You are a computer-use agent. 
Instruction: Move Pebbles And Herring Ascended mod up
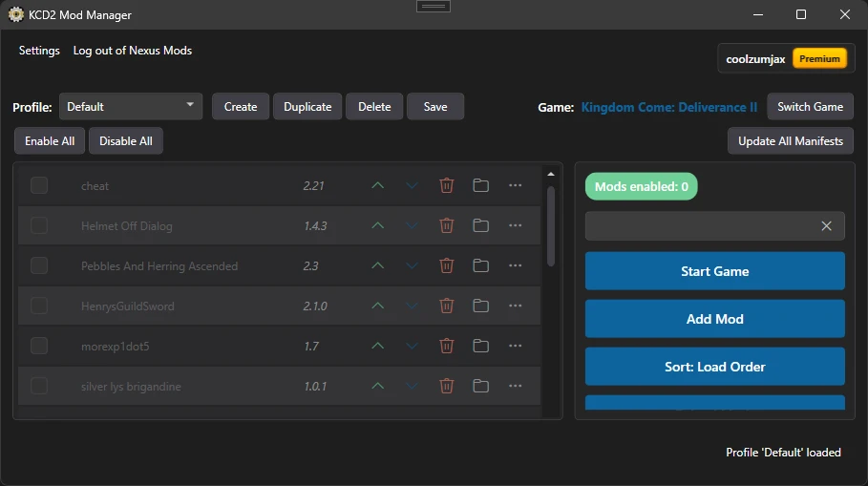377,265
